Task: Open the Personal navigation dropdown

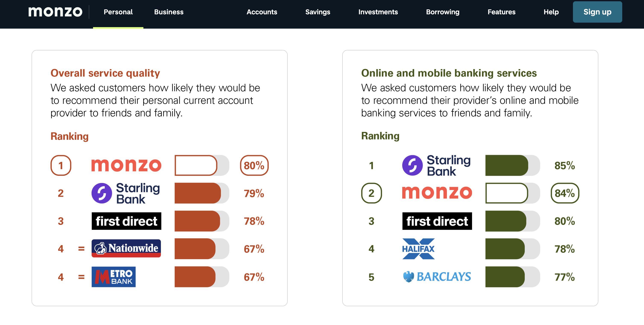Action: 118,12
